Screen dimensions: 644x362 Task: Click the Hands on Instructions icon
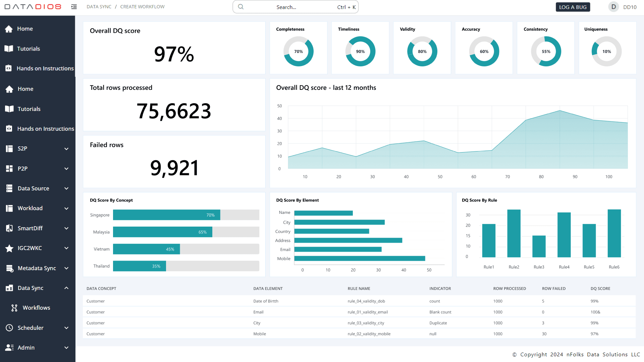point(9,68)
